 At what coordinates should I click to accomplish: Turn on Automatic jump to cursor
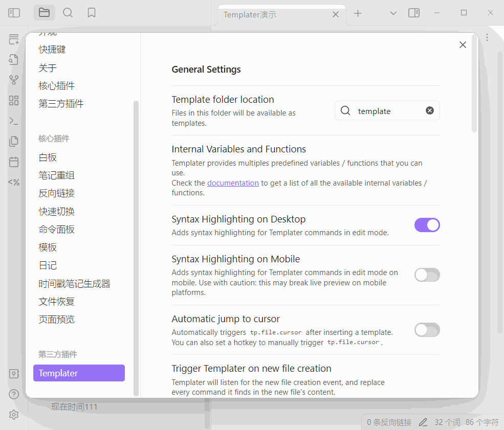point(427,330)
